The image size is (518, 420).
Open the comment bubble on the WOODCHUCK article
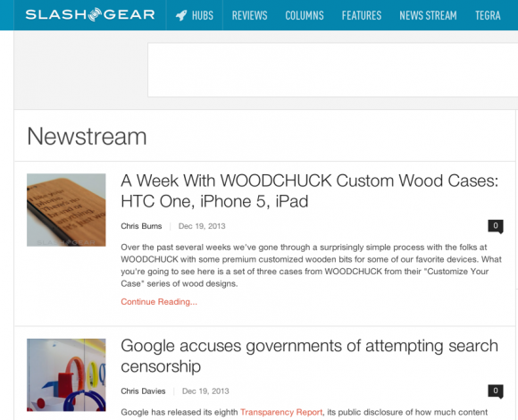pyautogui.click(x=496, y=226)
